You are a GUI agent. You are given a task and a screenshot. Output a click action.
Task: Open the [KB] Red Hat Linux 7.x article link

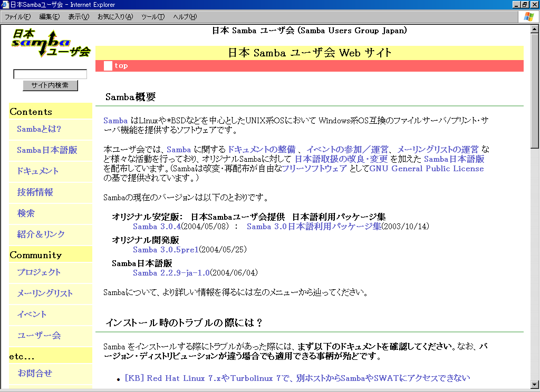pyautogui.click(x=297, y=378)
